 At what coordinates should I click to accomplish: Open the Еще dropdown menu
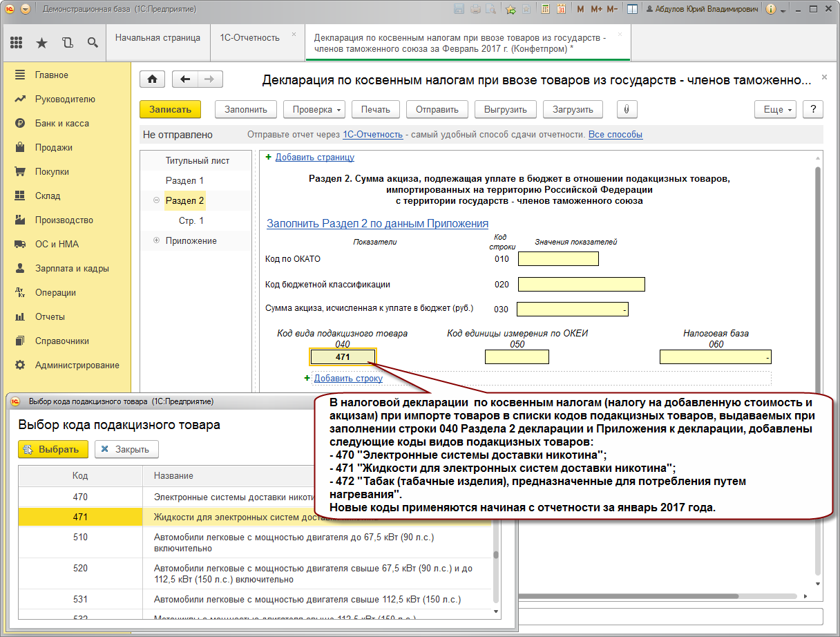click(x=776, y=109)
